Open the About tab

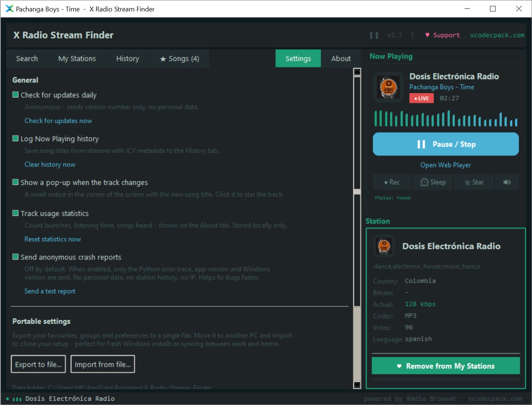[x=341, y=59]
